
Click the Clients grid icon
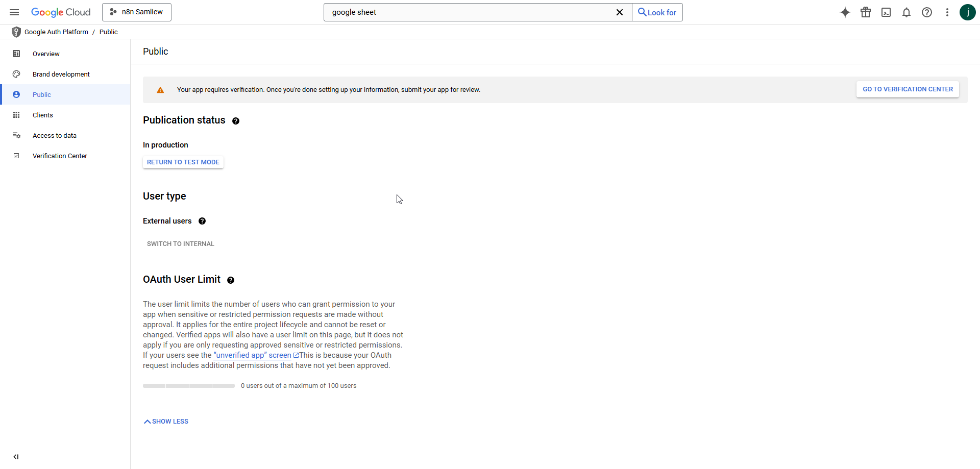(16, 115)
